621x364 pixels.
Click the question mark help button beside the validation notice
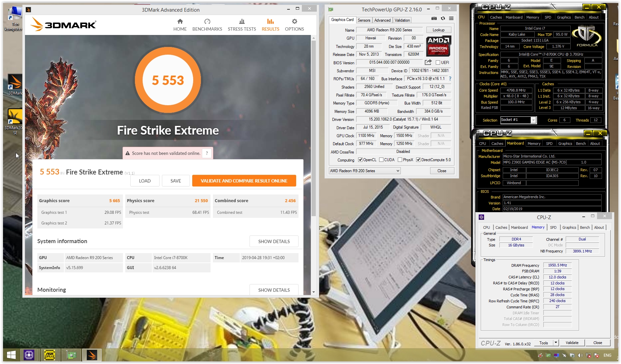tap(207, 153)
